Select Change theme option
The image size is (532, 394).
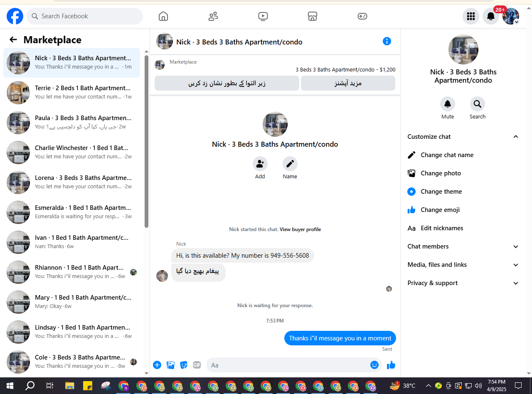coord(463,192)
